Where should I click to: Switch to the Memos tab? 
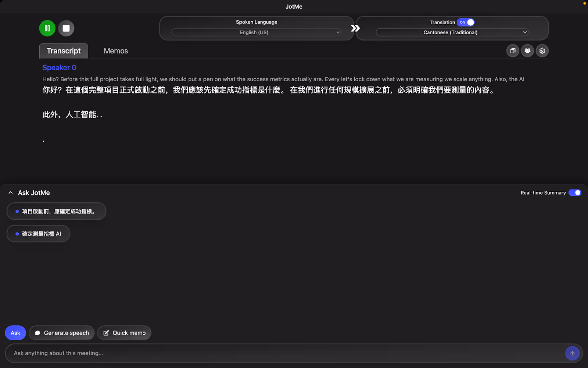click(x=116, y=51)
